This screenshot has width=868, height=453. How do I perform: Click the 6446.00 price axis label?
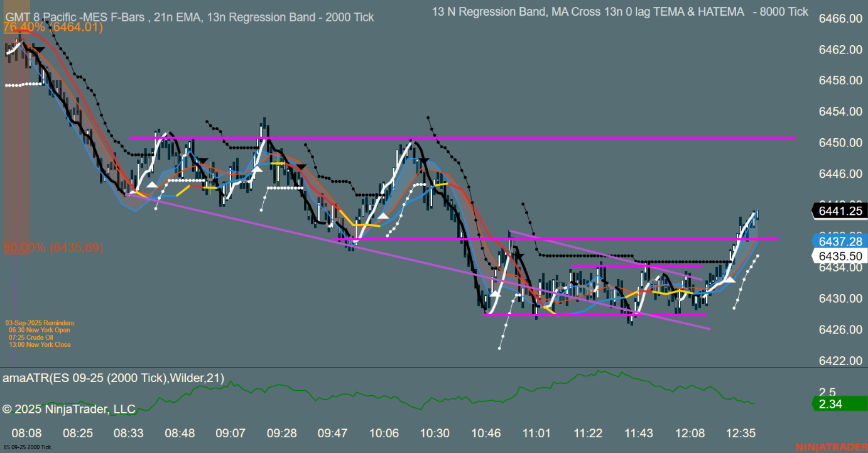tap(840, 174)
